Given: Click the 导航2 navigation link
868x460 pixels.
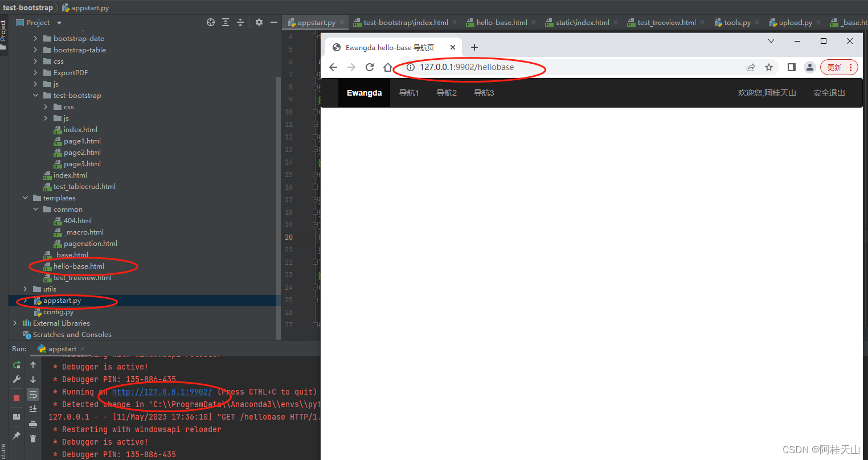Looking at the screenshot, I should point(446,92).
